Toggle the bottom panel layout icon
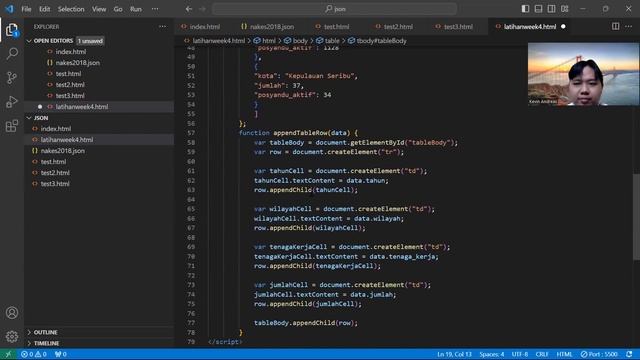The image size is (640, 360). pyautogui.click(x=538, y=9)
